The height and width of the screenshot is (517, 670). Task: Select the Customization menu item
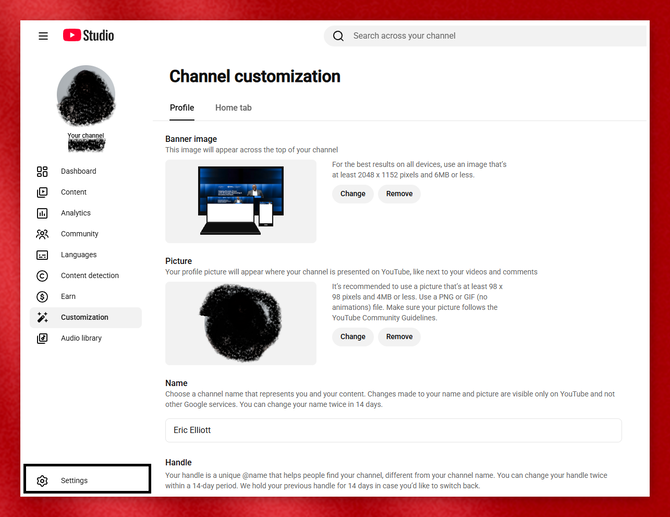pyautogui.click(x=86, y=317)
